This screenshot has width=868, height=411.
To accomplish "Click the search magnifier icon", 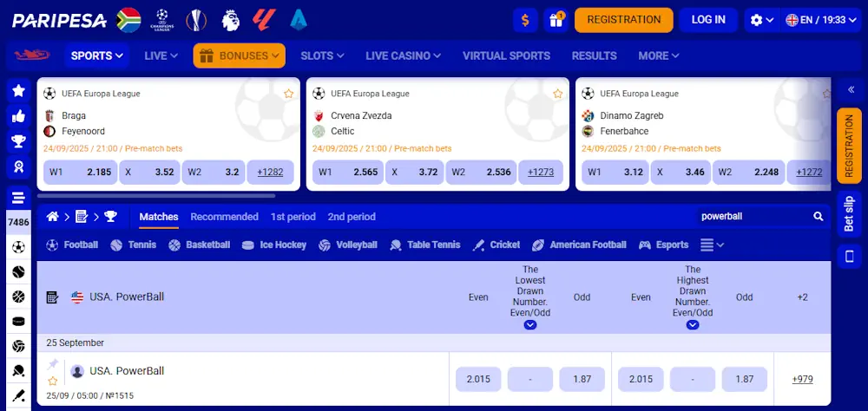I will [x=818, y=217].
